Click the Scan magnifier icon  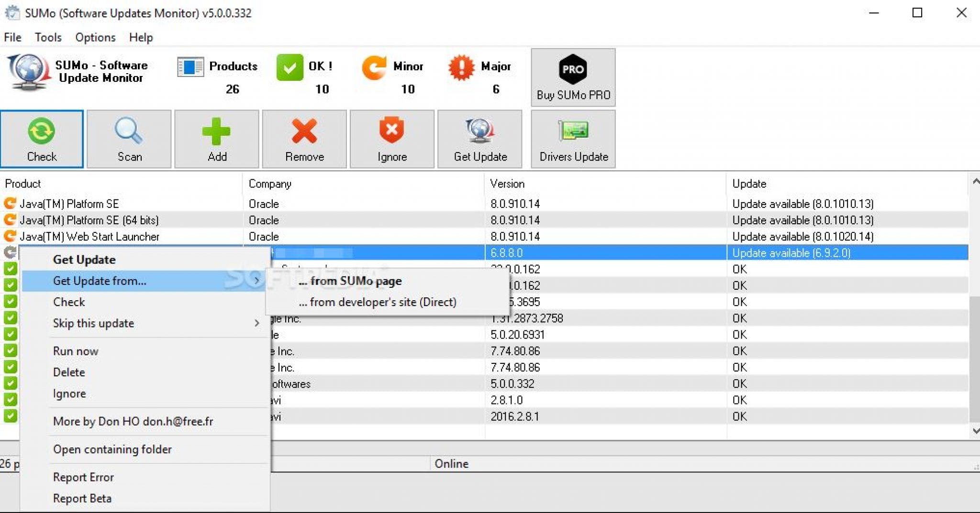128,132
